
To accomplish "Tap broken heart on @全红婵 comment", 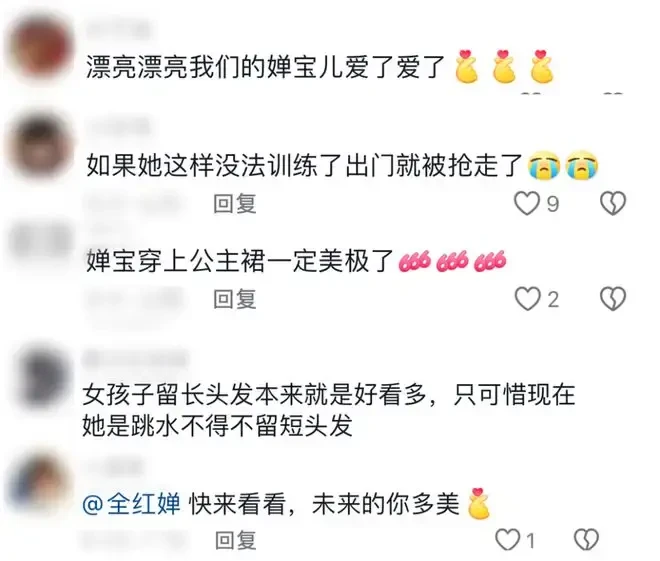I will 586,540.
